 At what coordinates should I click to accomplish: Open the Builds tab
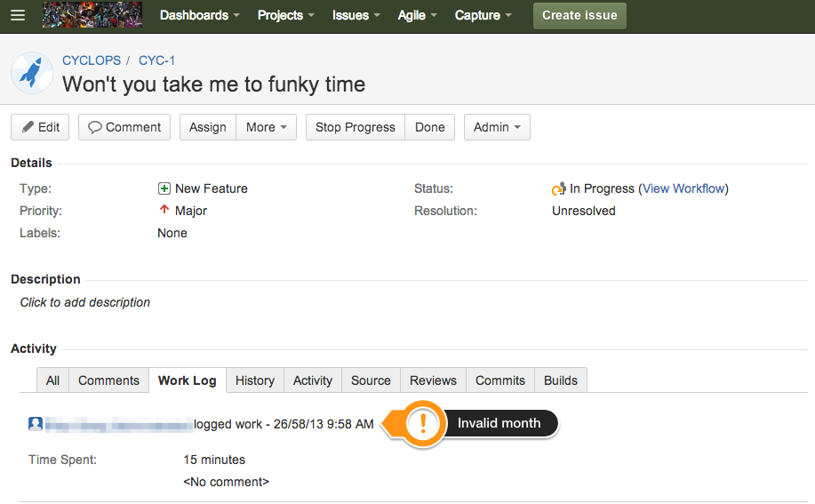pos(560,380)
